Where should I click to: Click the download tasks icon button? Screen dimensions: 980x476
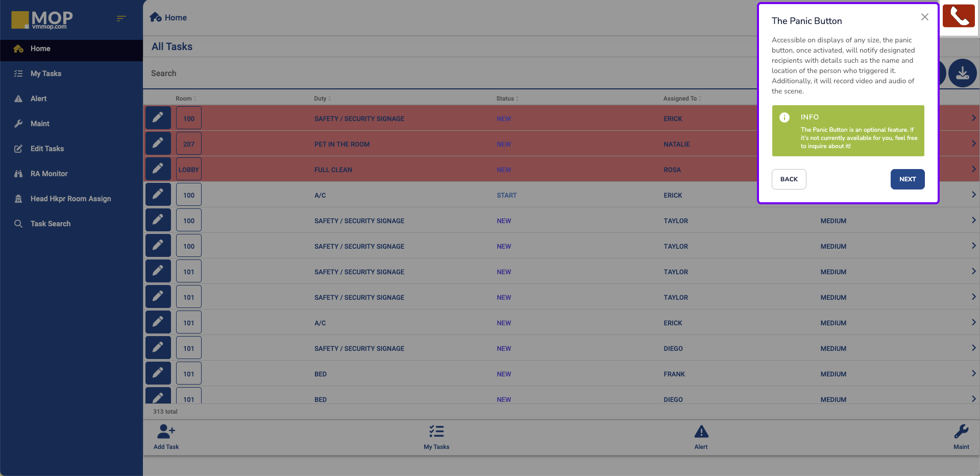[962, 73]
